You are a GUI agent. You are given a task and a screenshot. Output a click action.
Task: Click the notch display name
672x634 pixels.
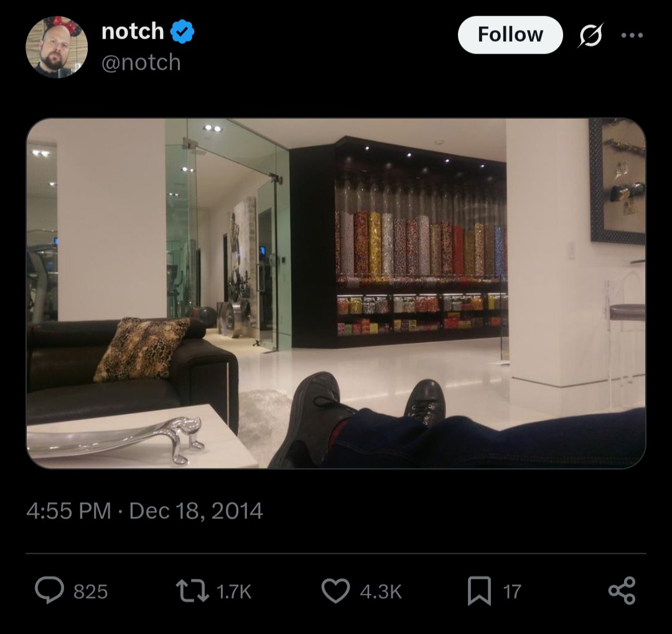pos(133,31)
